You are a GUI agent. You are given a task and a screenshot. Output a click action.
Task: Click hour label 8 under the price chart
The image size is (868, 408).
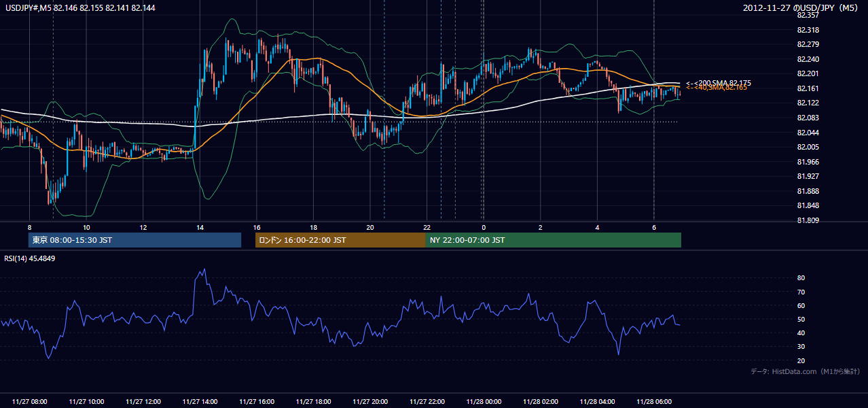coord(29,227)
